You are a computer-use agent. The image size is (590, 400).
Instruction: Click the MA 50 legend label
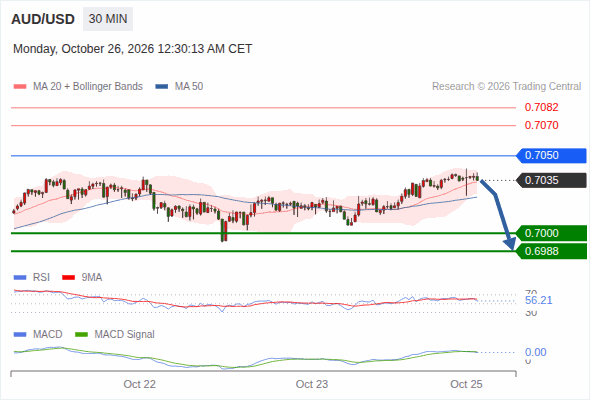click(x=189, y=87)
